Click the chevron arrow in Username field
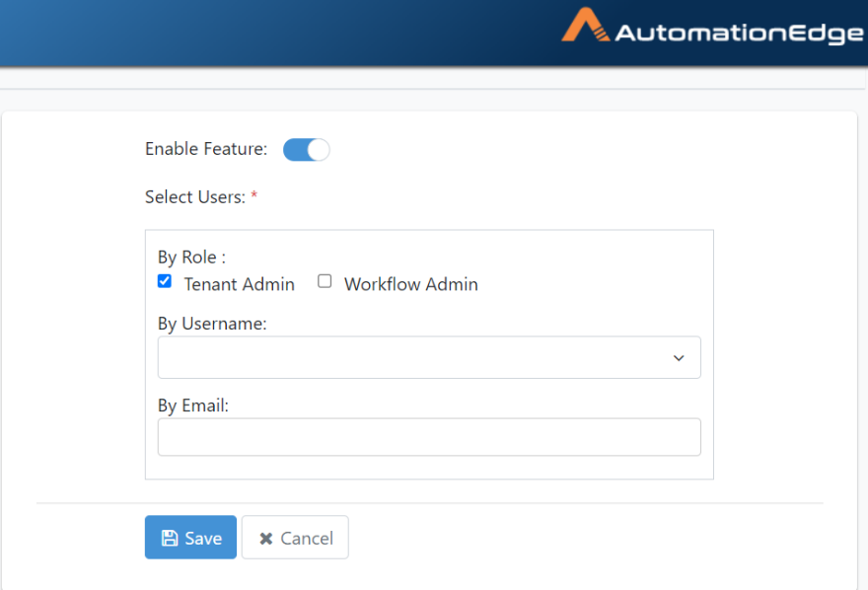Screen dimensions: 868x590 679,358
